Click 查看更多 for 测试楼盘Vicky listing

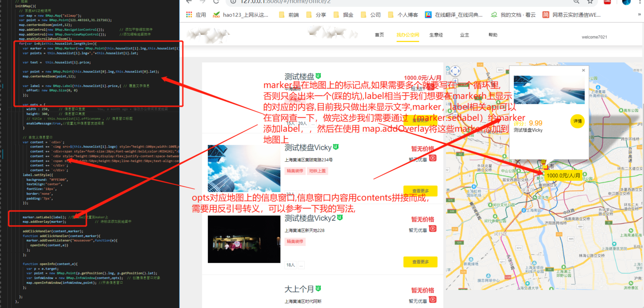click(x=420, y=191)
